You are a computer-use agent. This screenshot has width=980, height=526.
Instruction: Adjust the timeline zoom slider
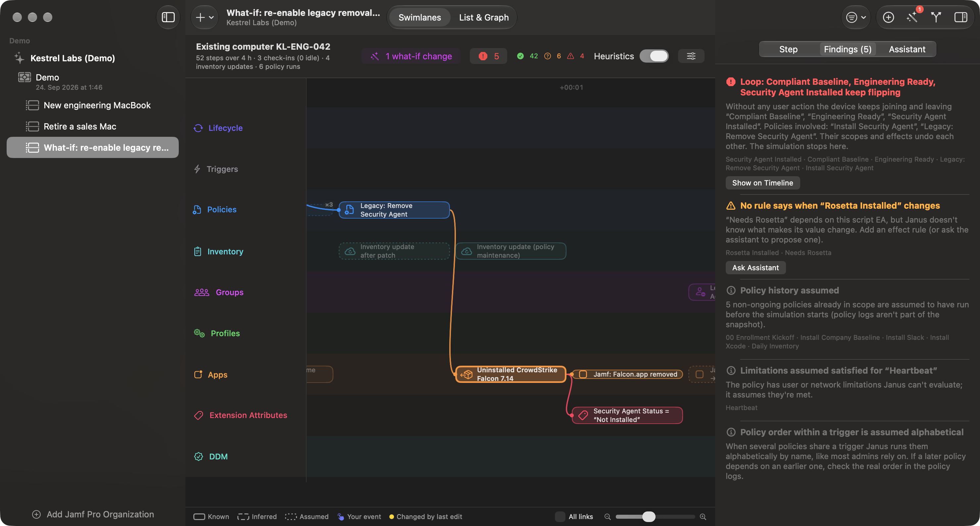coord(655,516)
